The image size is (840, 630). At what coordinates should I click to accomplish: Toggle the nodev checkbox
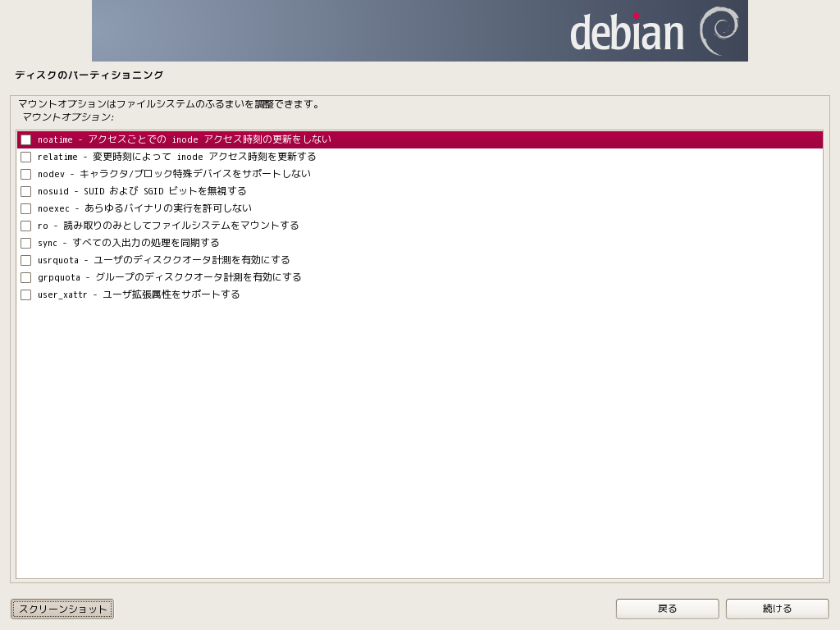point(25,174)
